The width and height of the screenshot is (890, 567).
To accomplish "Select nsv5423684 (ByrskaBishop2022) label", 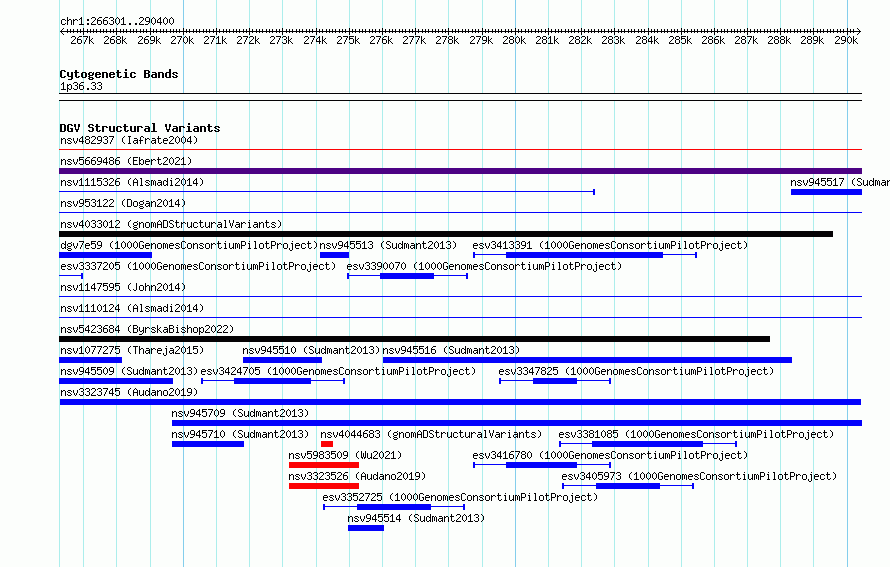I will pyautogui.click(x=147, y=329).
